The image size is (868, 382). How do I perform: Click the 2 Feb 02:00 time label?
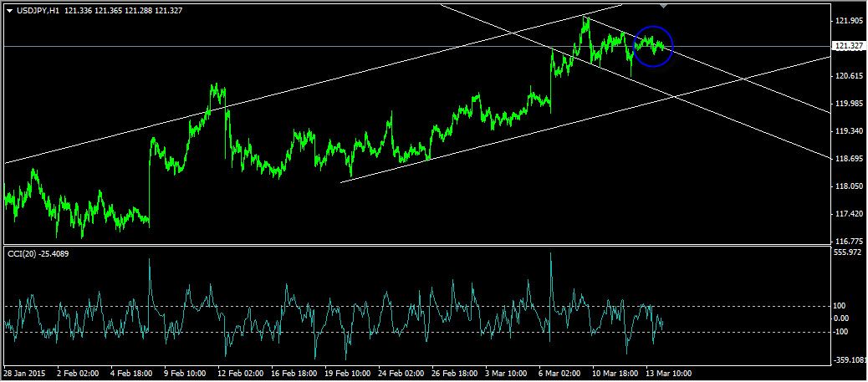click(77, 373)
